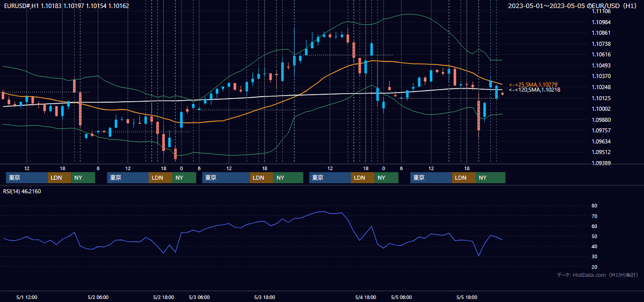Click price axis value 1.10248
Screen dimensions: 644x302
click(601, 87)
